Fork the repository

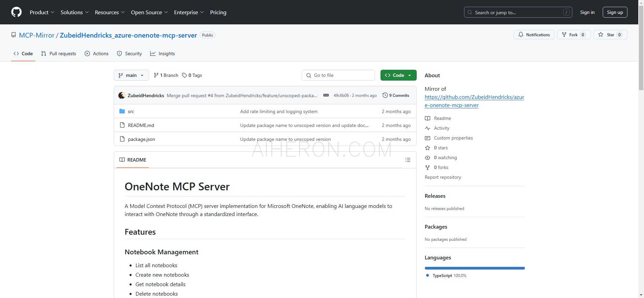574,35
